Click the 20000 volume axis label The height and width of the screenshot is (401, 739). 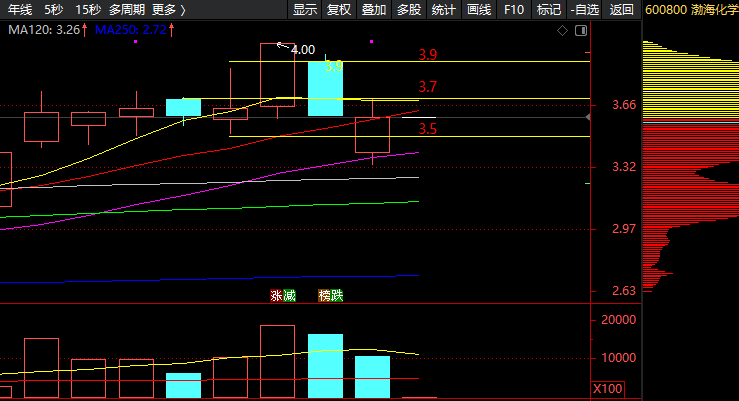pos(619,319)
